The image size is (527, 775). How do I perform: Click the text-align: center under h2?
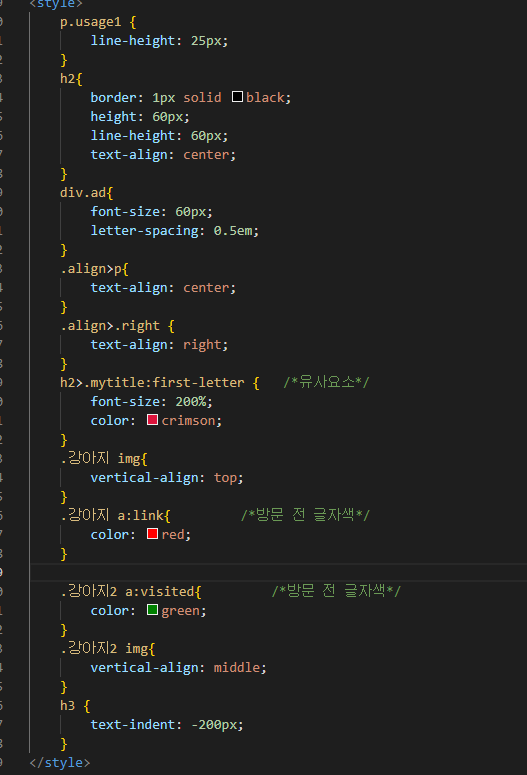[x=163, y=155]
